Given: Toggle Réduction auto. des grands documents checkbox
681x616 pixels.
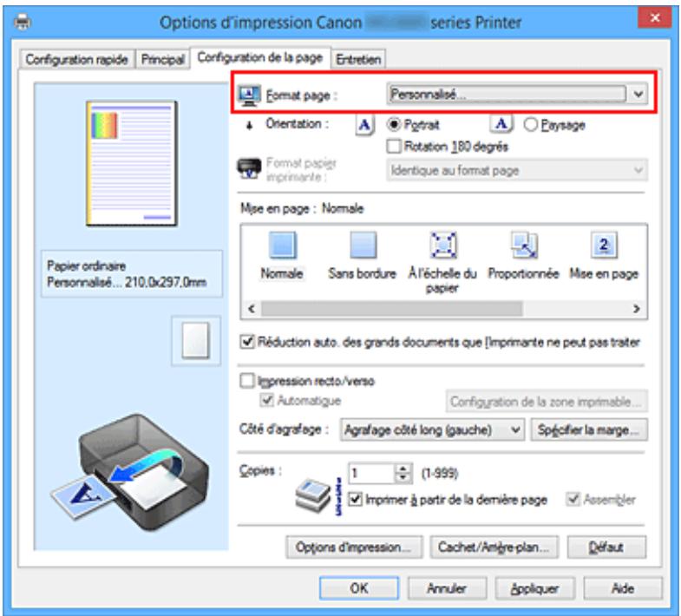Looking at the screenshot, I should (246, 342).
